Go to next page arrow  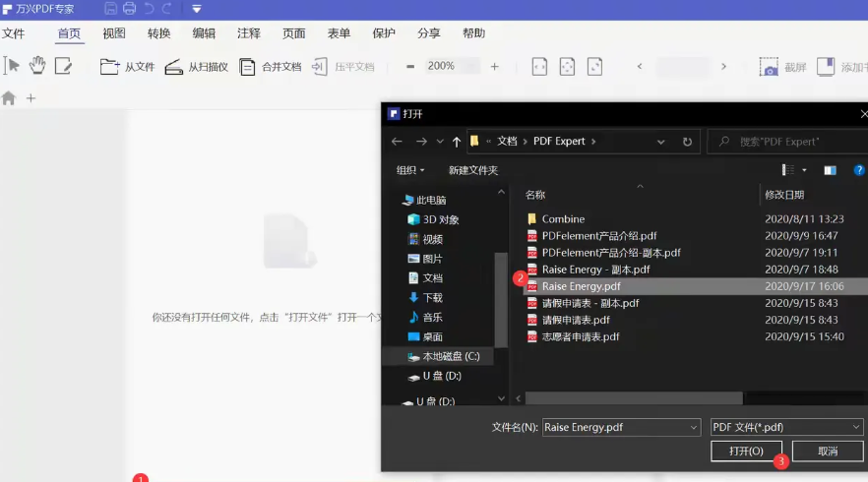723,67
